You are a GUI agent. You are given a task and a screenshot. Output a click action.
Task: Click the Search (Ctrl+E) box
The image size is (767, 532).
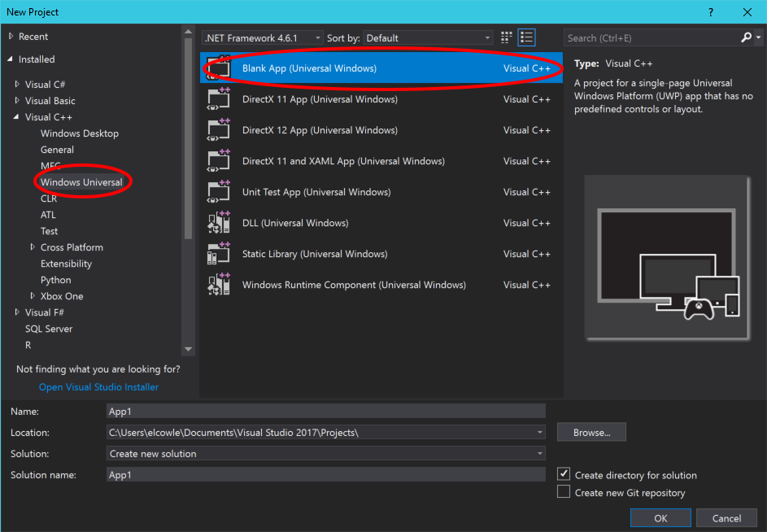point(652,37)
